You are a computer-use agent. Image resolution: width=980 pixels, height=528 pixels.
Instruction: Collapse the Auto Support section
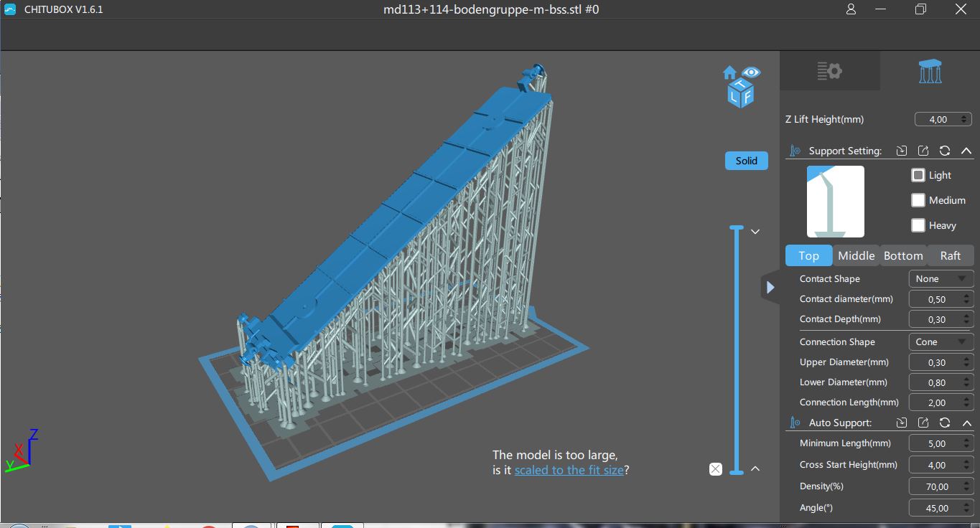click(966, 423)
